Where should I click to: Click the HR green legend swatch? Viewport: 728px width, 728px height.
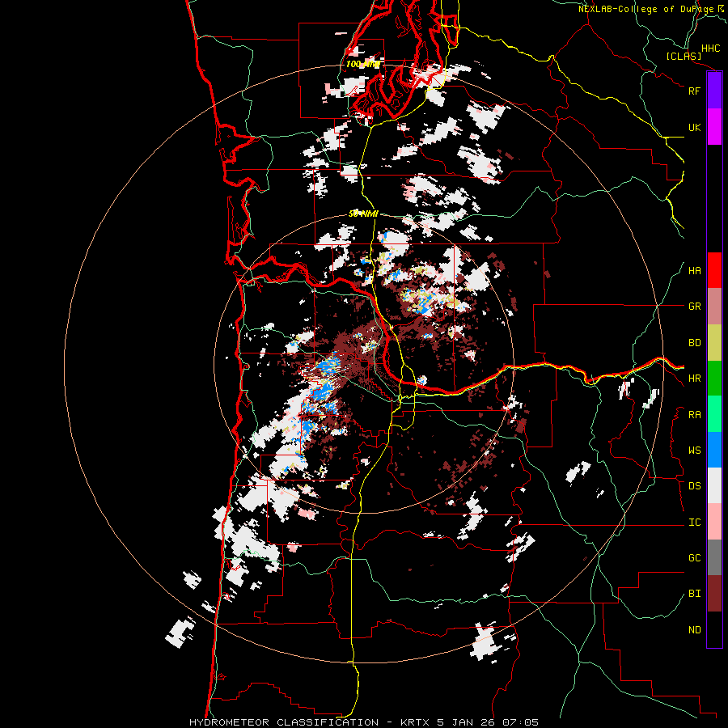coord(714,379)
